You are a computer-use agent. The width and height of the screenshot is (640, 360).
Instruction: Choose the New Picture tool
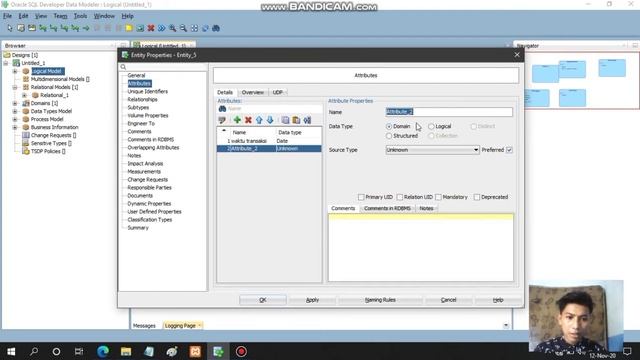(x=140, y=28)
